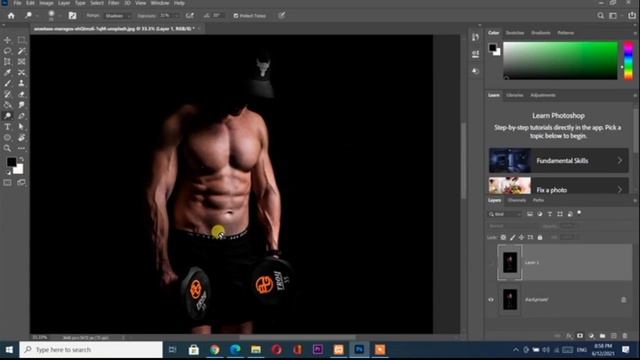
Task: Switch to the Paths tab
Action: (x=538, y=200)
